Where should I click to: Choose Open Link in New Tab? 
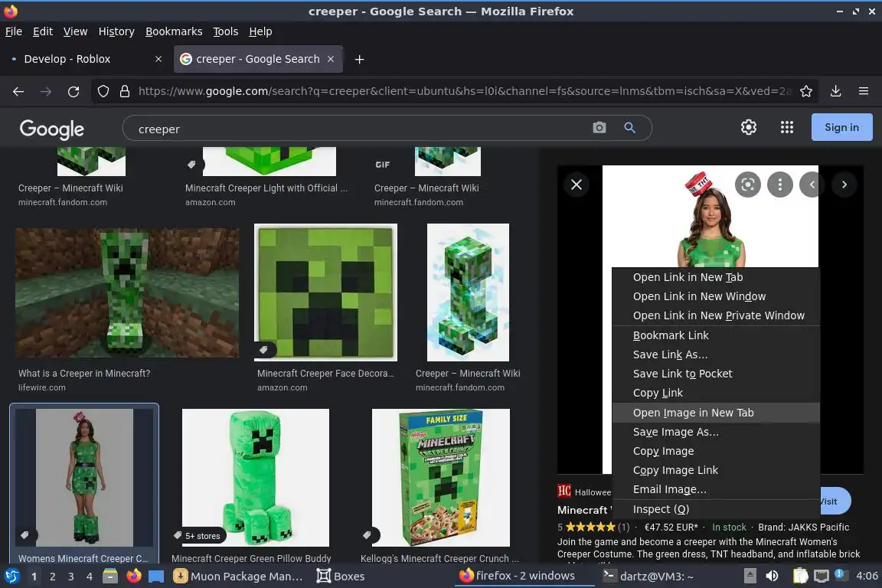716,277
